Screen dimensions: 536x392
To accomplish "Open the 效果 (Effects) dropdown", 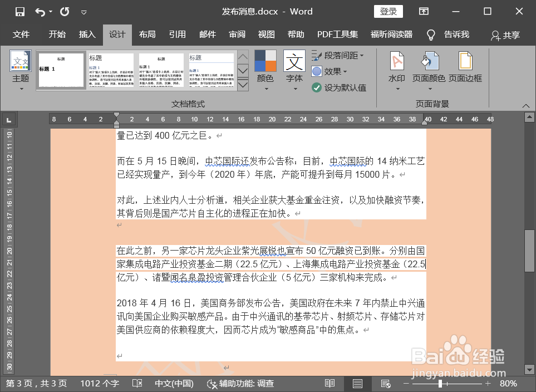I will [x=332, y=71].
